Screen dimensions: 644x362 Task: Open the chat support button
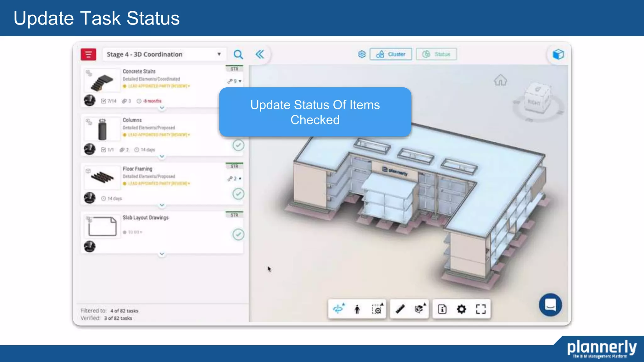click(x=550, y=304)
